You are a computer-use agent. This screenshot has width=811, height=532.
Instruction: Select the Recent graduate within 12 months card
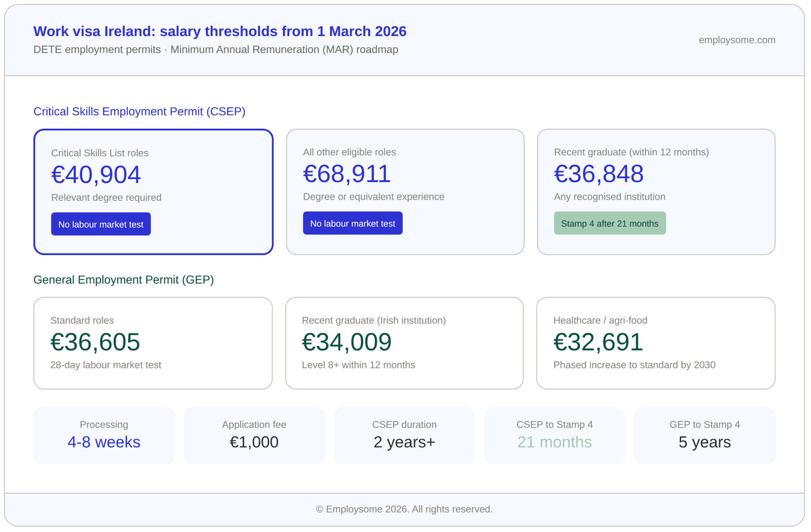pos(656,191)
